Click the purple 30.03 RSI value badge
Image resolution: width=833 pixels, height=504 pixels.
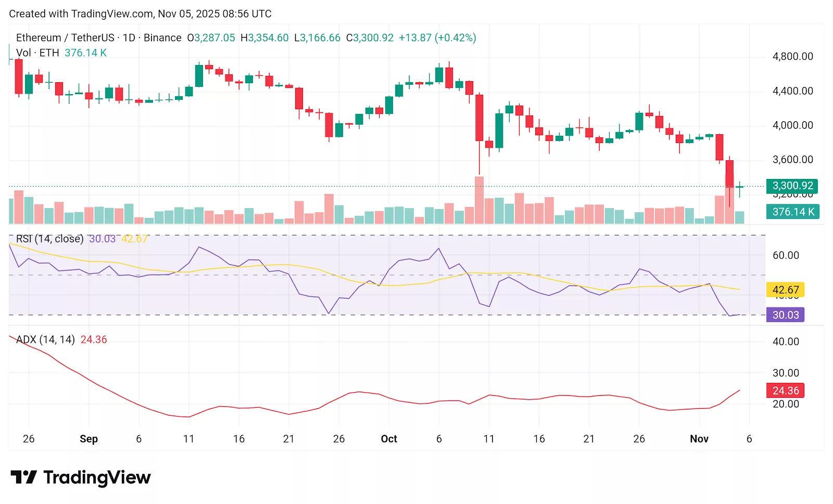[x=785, y=315]
